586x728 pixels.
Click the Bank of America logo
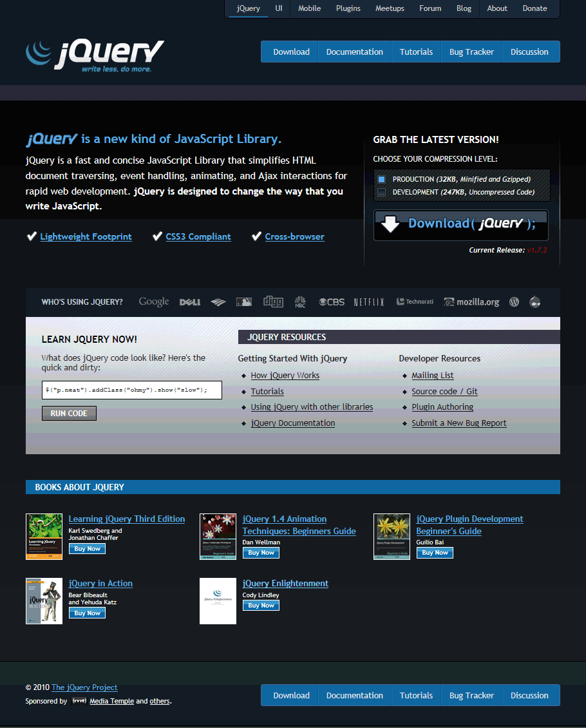[218, 302]
